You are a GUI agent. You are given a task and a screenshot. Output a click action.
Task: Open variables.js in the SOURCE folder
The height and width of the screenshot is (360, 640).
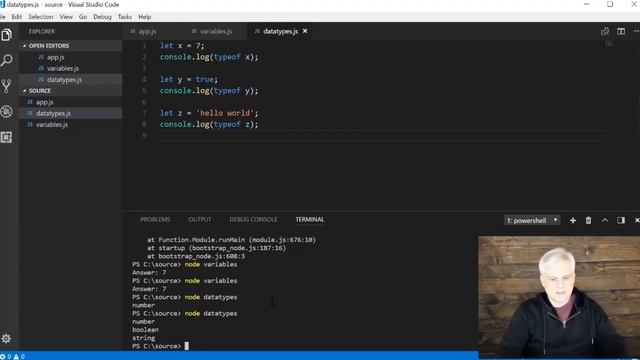(72, 124)
